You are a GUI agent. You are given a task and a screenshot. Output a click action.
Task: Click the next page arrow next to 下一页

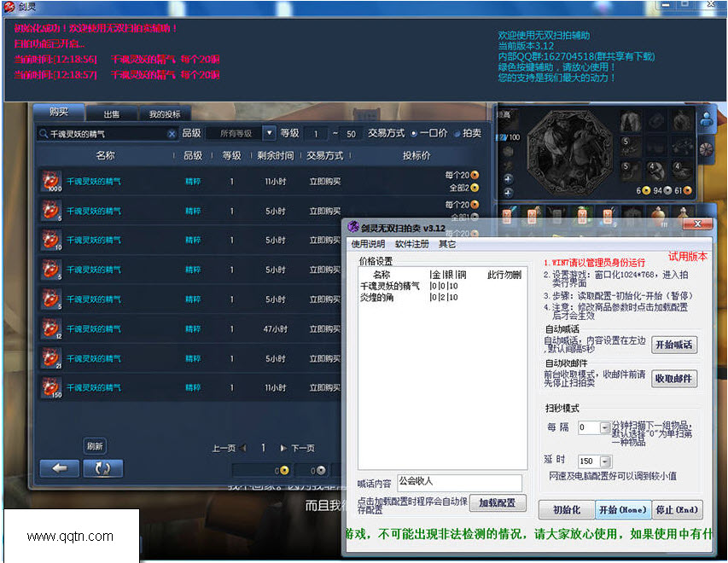[x=282, y=449]
